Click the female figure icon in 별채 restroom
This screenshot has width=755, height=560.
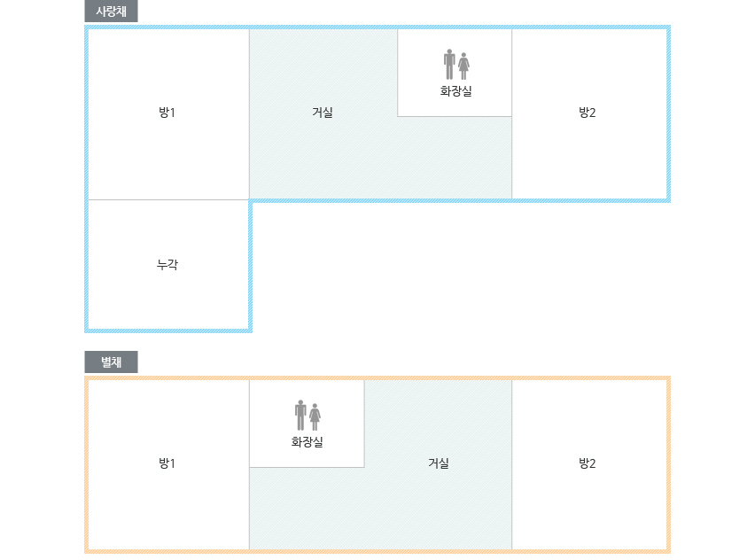click(x=315, y=417)
